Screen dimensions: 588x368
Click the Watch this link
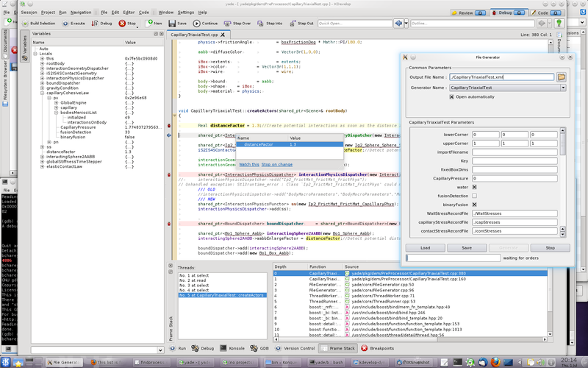pos(249,164)
